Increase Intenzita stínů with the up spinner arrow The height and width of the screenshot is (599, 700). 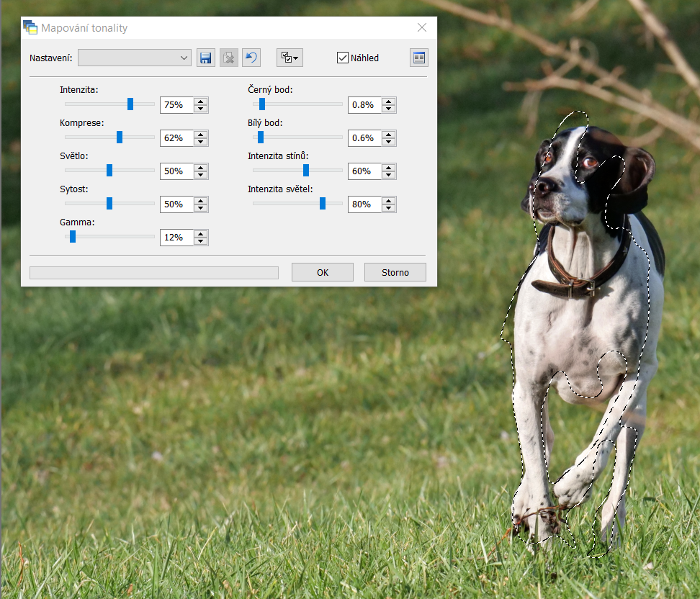coord(389,167)
